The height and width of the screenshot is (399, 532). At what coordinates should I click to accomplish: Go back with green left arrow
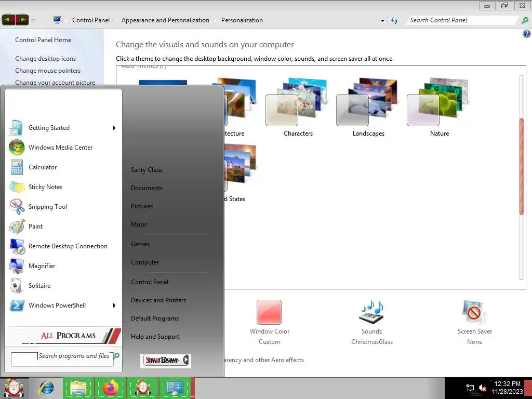(8, 20)
